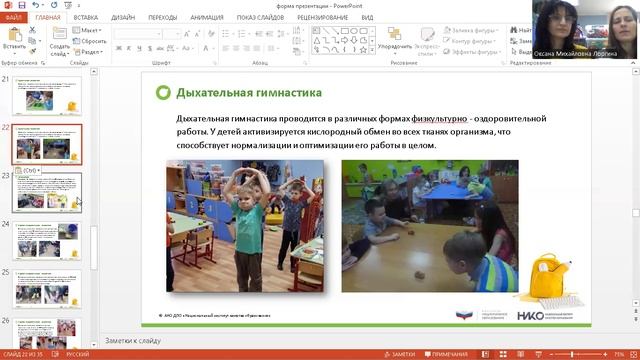Switch to the ВИД tab
Image resolution: width=640 pixels, height=360 pixels.
coord(367,18)
